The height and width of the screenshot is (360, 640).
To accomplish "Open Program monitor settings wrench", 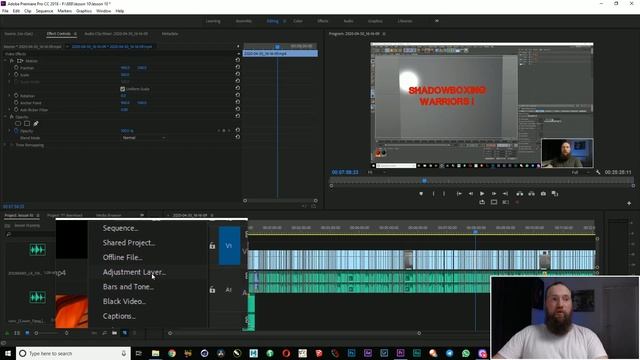I will click(x=598, y=172).
